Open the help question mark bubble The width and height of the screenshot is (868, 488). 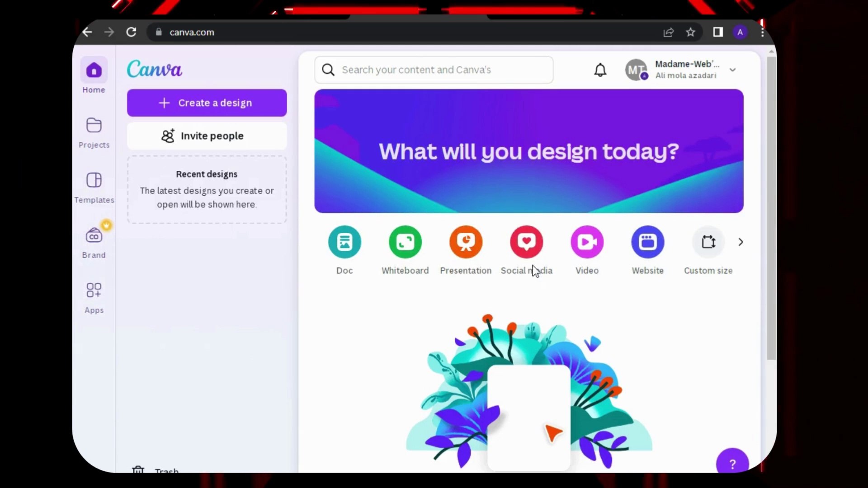coord(732,463)
